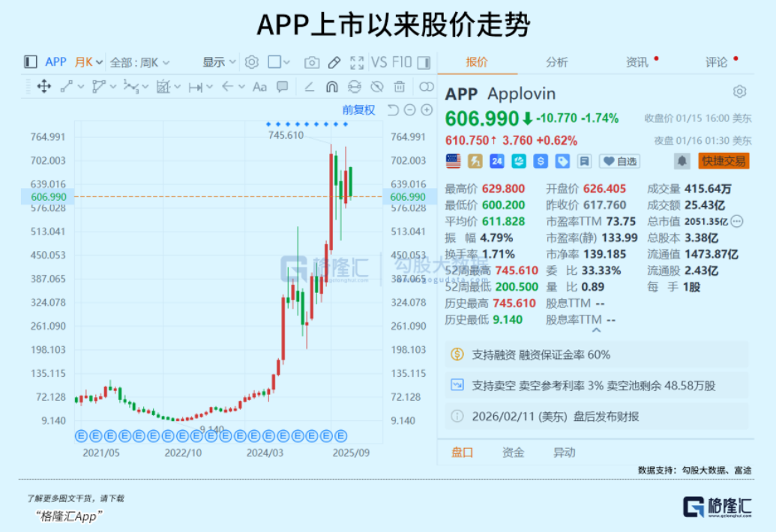
Task: Click the 快捷交易 quick trade button
Action: pyautogui.click(x=724, y=160)
